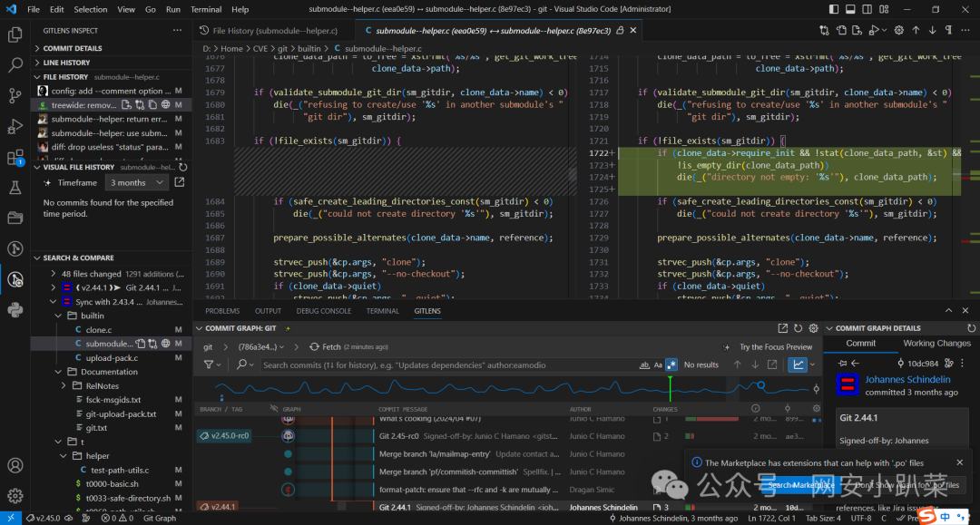980x525 pixels.
Task: Click Search Marketplace button in notification
Action: click(x=801, y=485)
